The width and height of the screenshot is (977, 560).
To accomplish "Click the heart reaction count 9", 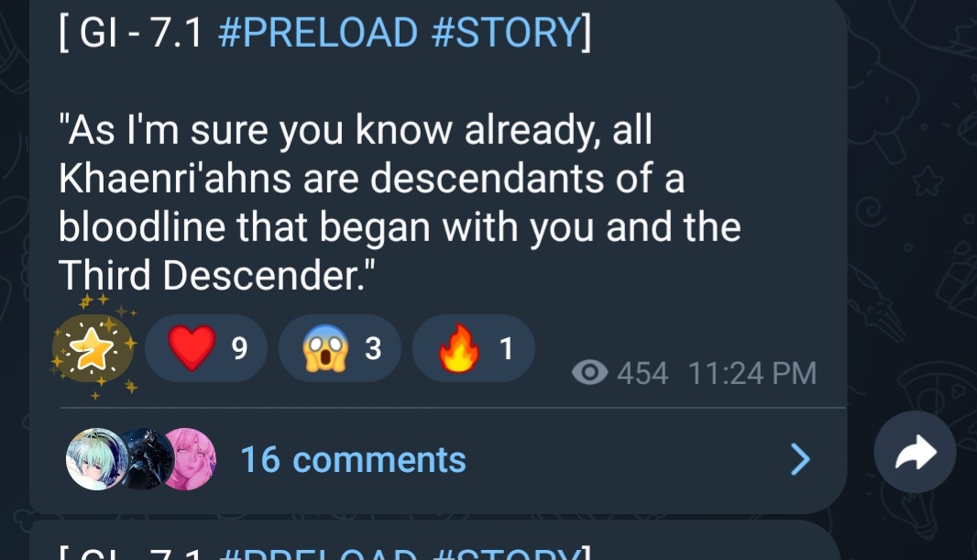I will click(x=240, y=348).
